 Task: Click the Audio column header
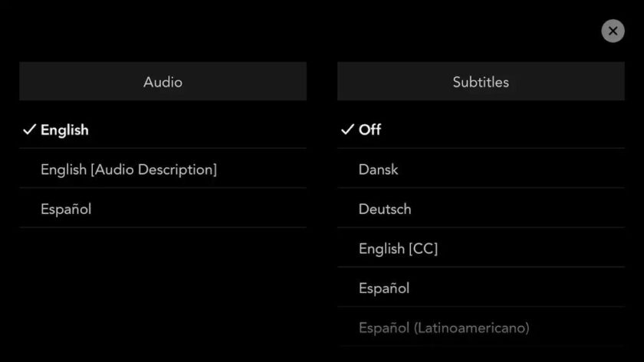[163, 81]
